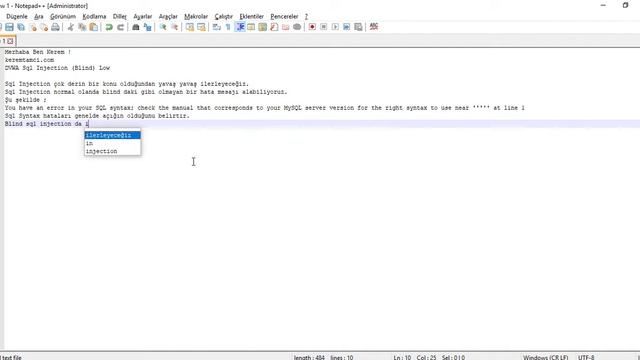Open the ? help menu

click(x=306, y=16)
